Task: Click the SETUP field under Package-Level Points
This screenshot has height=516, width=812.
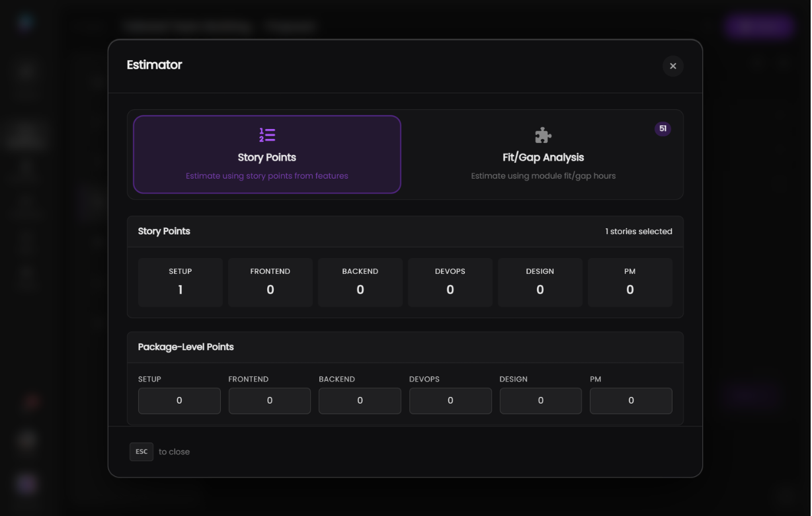Action: pos(179,401)
